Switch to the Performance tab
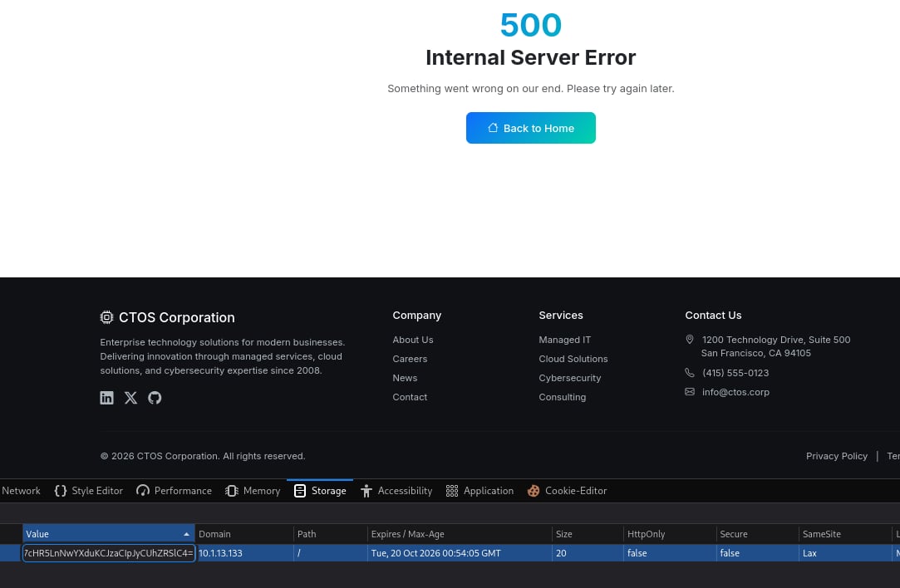This screenshot has height=588, width=900. click(x=174, y=491)
